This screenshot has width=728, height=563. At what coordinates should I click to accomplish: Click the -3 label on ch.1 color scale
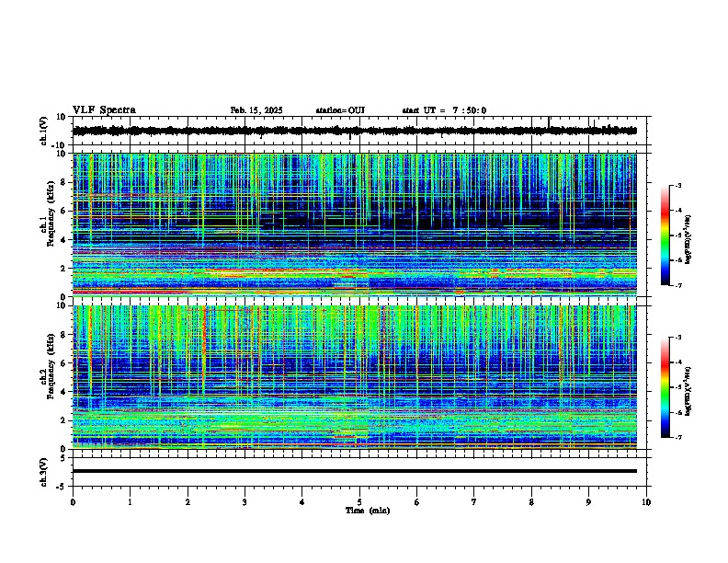click(678, 185)
